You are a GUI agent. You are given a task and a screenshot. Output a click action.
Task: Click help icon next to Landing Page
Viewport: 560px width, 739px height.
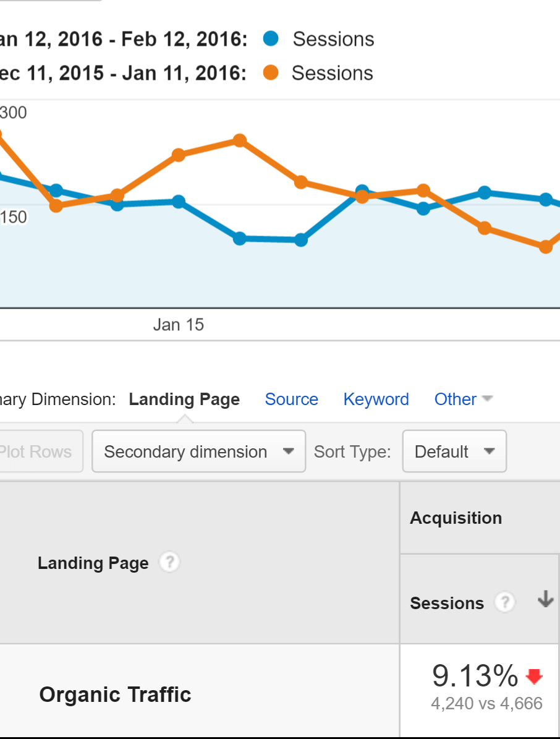coord(169,563)
